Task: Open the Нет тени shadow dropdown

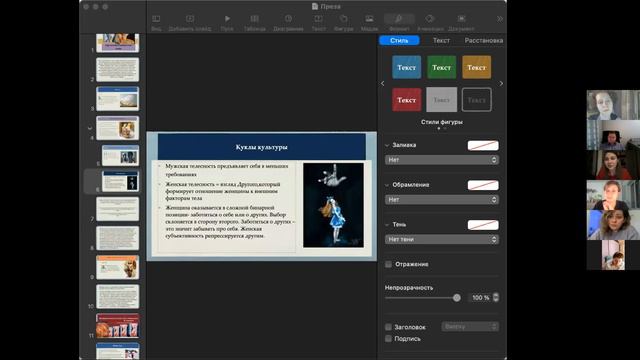Action: pyautogui.click(x=442, y=240)
